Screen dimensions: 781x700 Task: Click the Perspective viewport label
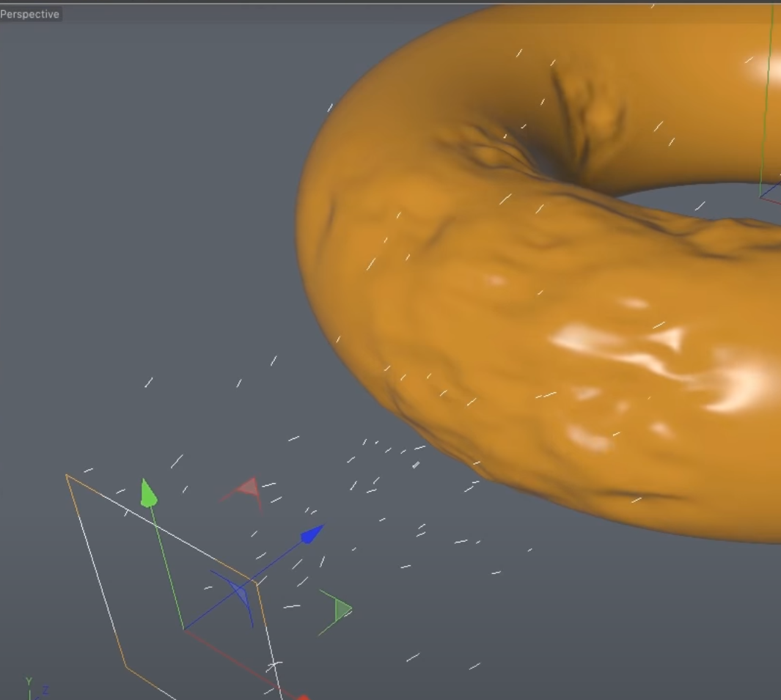30,15
